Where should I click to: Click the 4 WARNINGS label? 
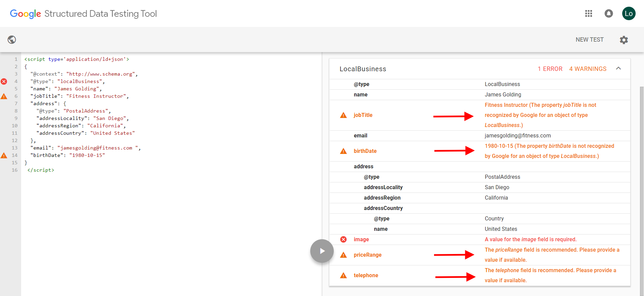click(x=588, y=69)
